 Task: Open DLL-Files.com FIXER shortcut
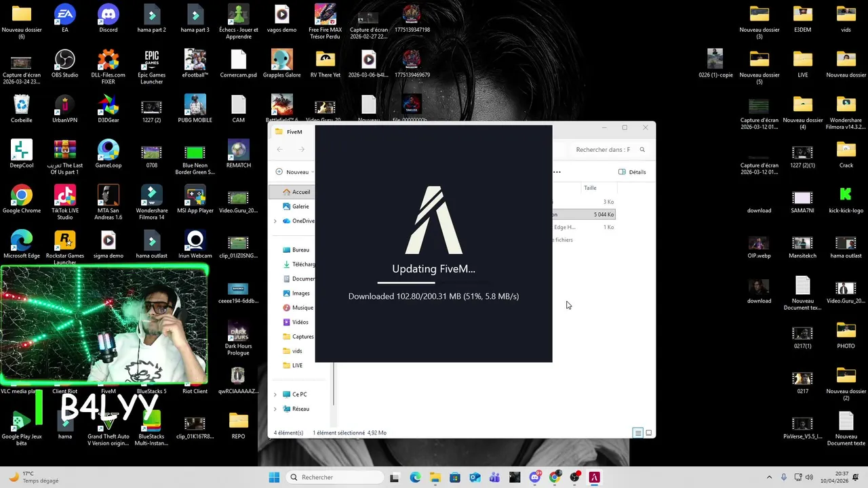108,67
